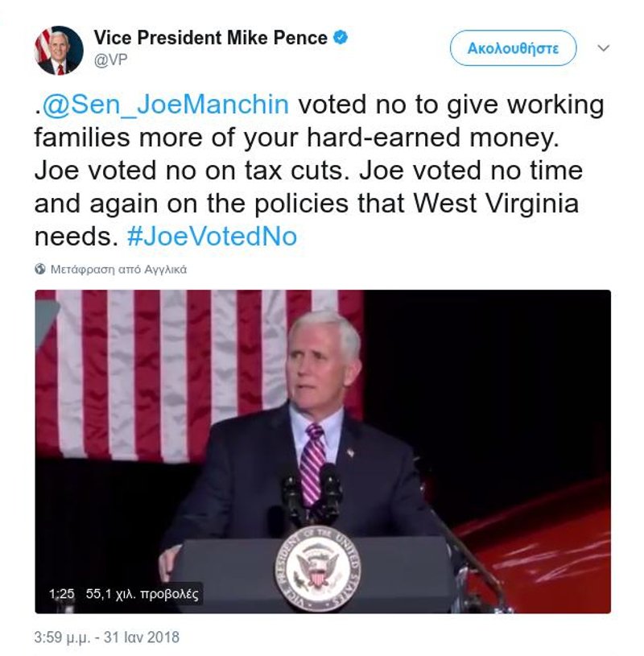Follow the account with Ακολουθήστε button

click(513, 48)
